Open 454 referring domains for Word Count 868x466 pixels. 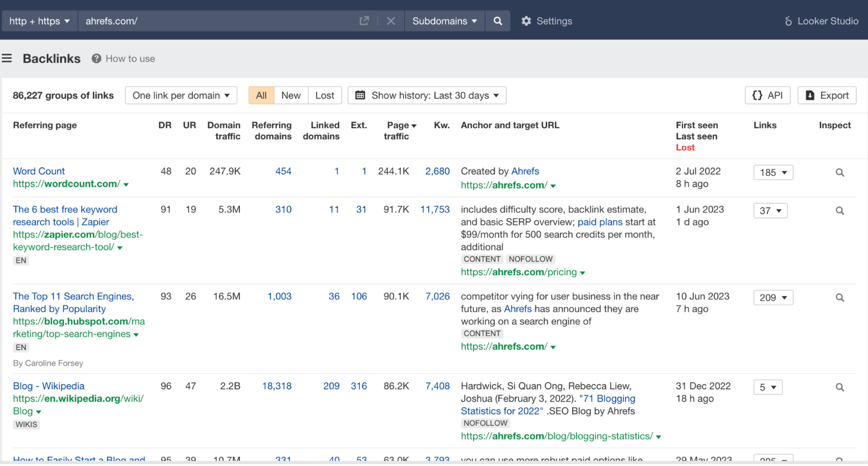point(283,171)
